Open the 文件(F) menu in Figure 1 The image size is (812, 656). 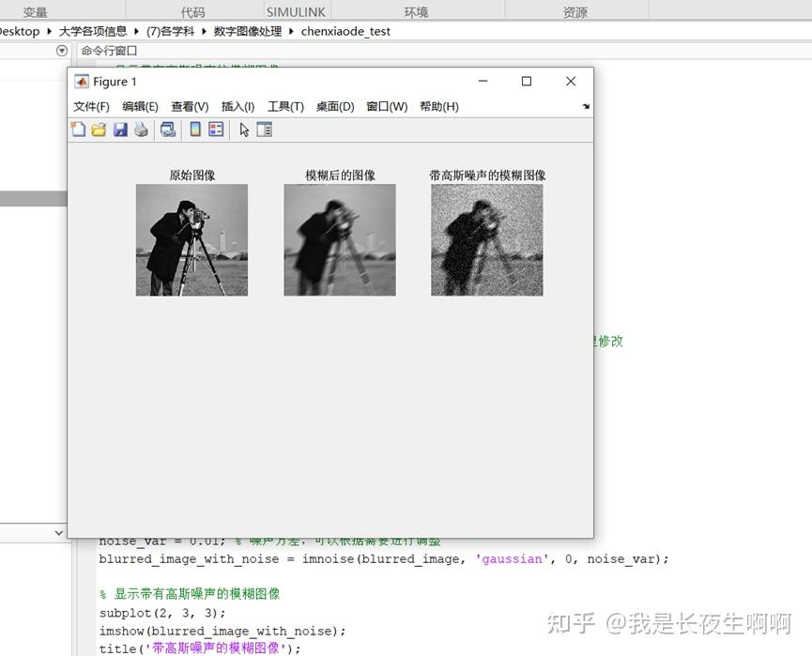tap(90, 106)
